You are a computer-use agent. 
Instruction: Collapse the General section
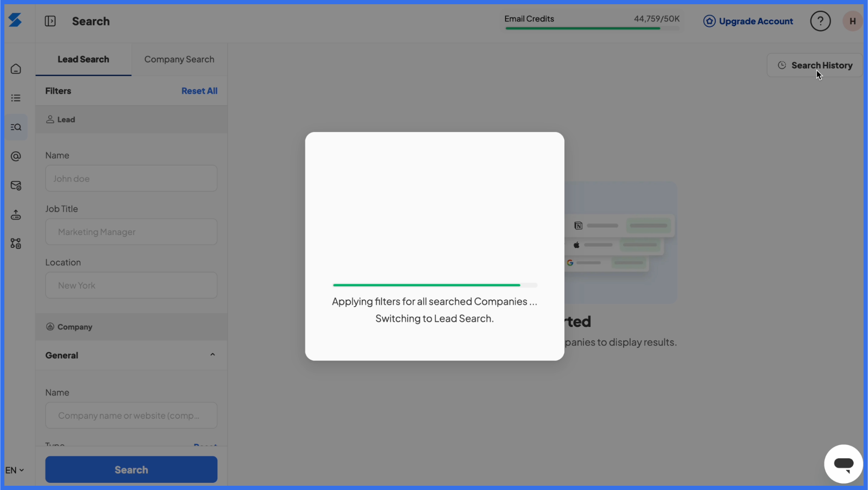[x=212, y=354]
